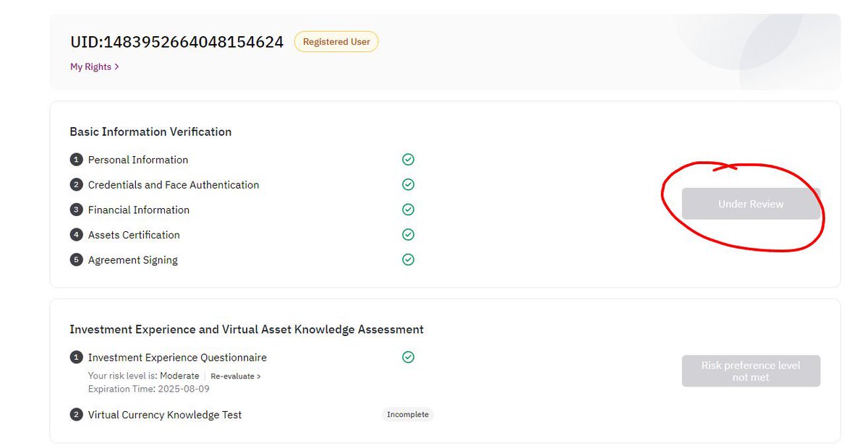This screenshot has height=448, width=868.
Task: Click the Investment Experience Questionnaire check icon
Action: click(408, 357)
